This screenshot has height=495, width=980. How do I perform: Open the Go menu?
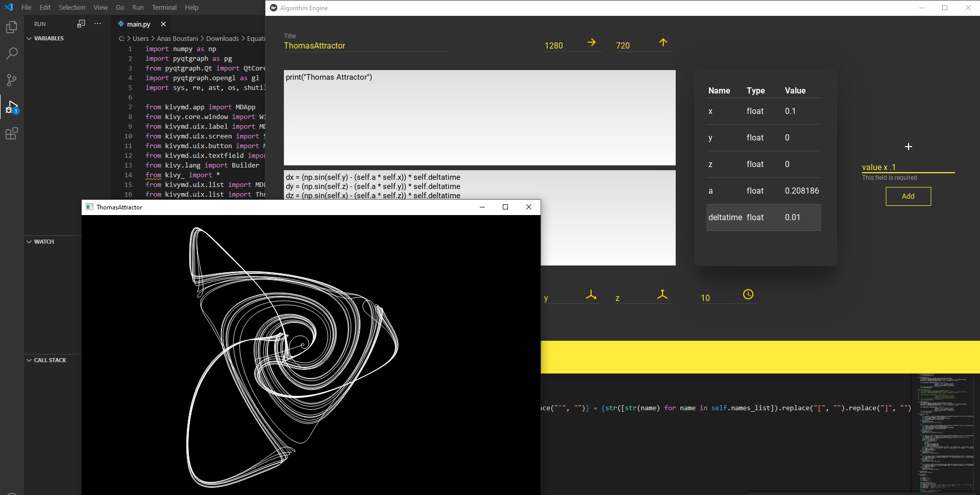click(120, 7)
